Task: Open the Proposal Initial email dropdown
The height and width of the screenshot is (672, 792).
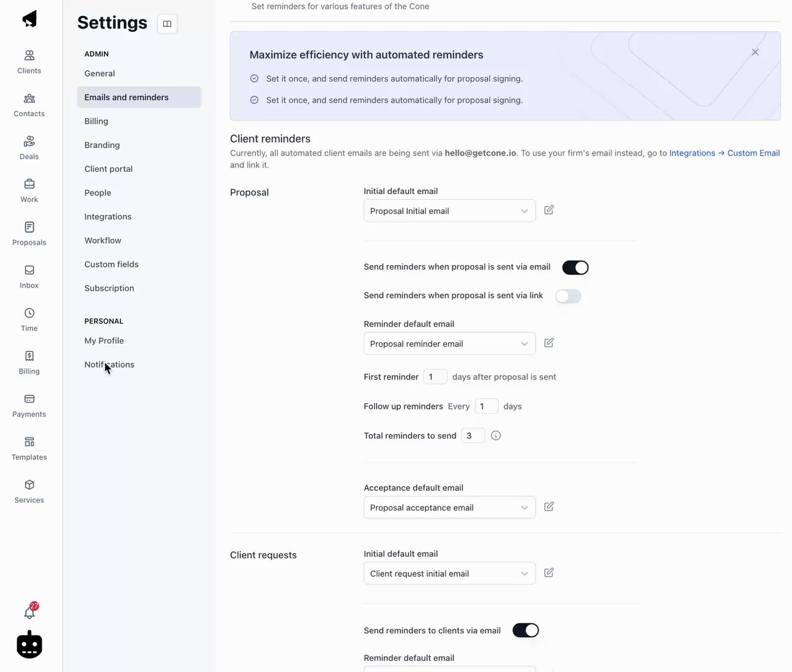Action: pyautogui.click(x=449, y=211)
